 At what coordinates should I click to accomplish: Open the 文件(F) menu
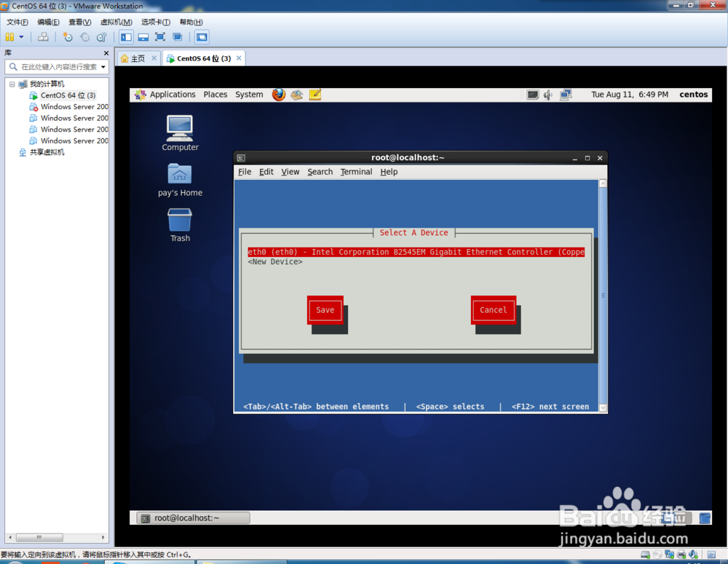(x=17, y=22)
